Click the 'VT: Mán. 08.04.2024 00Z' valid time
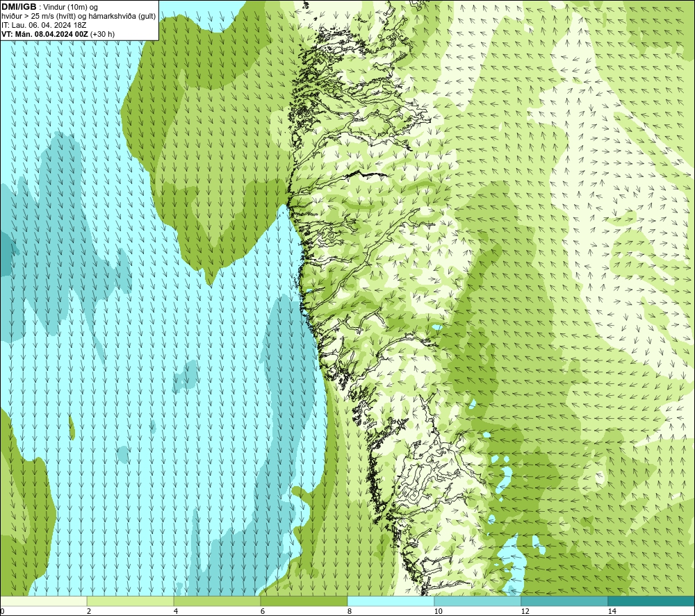This screenshot has width=695, height=616. 44,34
